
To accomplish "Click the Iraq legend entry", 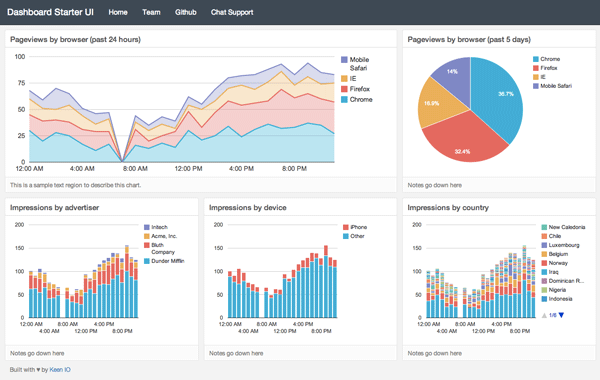I will (x=550, y=272).
